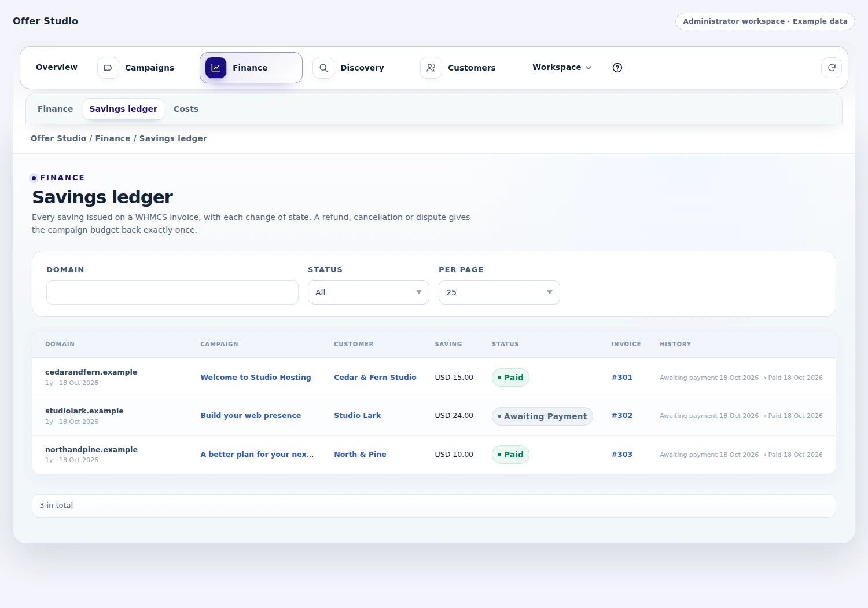This screenshot has height=608, width=868.
Task: Select the Savings ledger sub-tab
Action: pos(123,109)
